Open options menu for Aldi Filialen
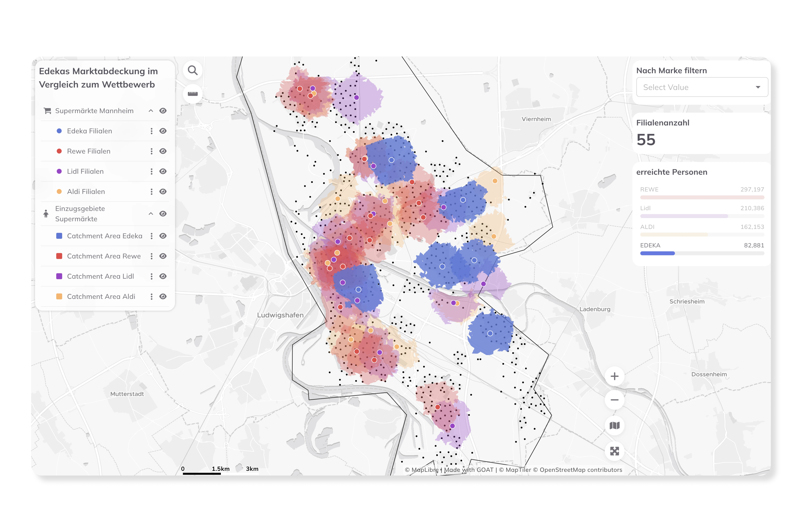Image resolution: width=802 pixels, height=532 pixels. coord(151,192)
